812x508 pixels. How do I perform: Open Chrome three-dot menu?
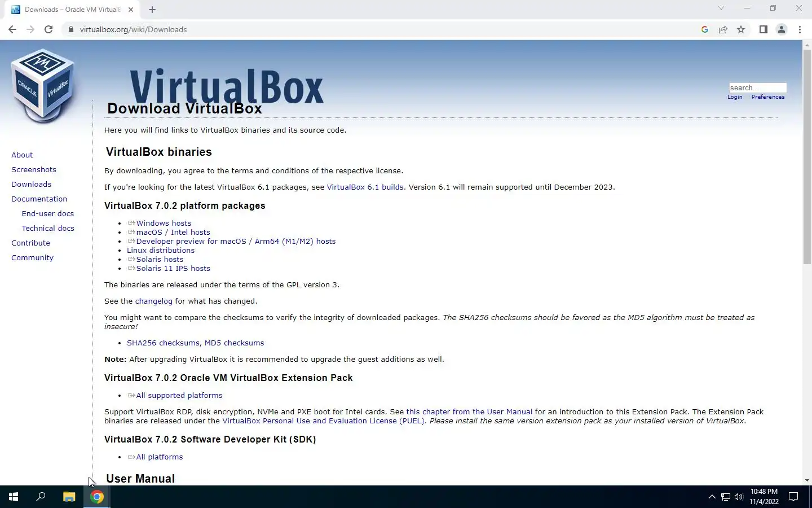(x=800, y=29)
